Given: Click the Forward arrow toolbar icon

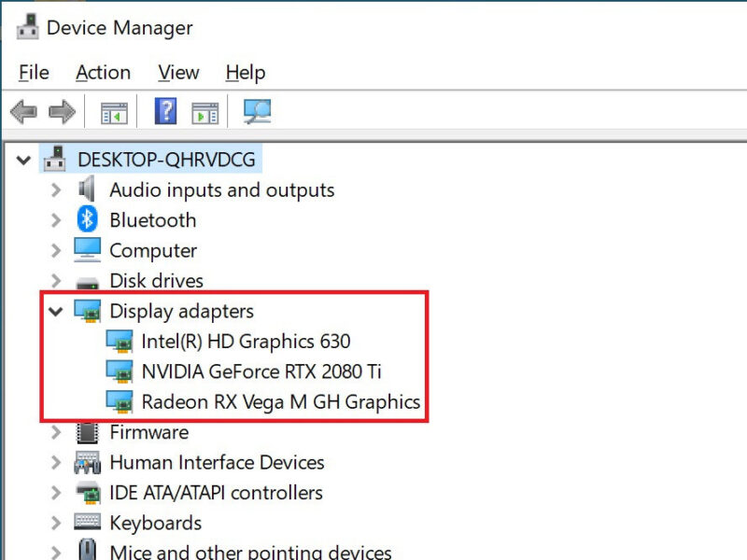Looking at the screenshot, I should pos(62,112).
